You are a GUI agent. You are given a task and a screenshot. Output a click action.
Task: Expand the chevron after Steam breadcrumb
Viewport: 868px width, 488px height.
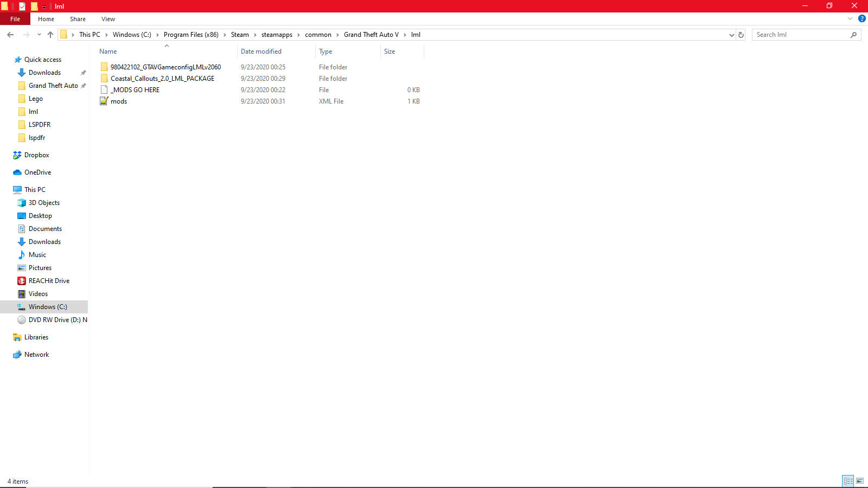click(x=255, y=35)
